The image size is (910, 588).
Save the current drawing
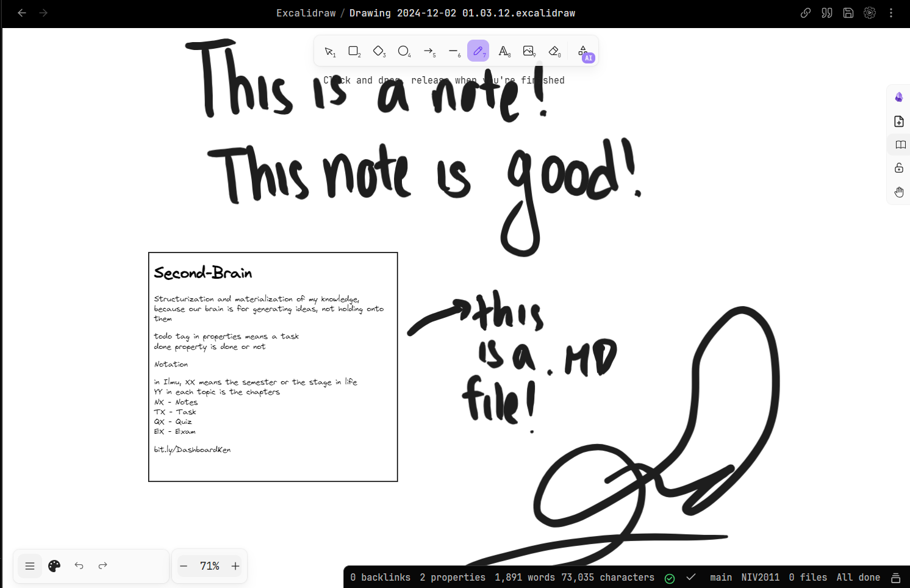[x=848, y=12]
